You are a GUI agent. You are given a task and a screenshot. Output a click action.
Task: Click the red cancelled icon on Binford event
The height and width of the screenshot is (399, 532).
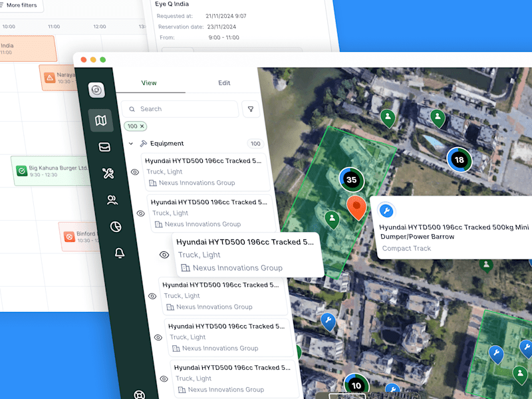(69, 237)
